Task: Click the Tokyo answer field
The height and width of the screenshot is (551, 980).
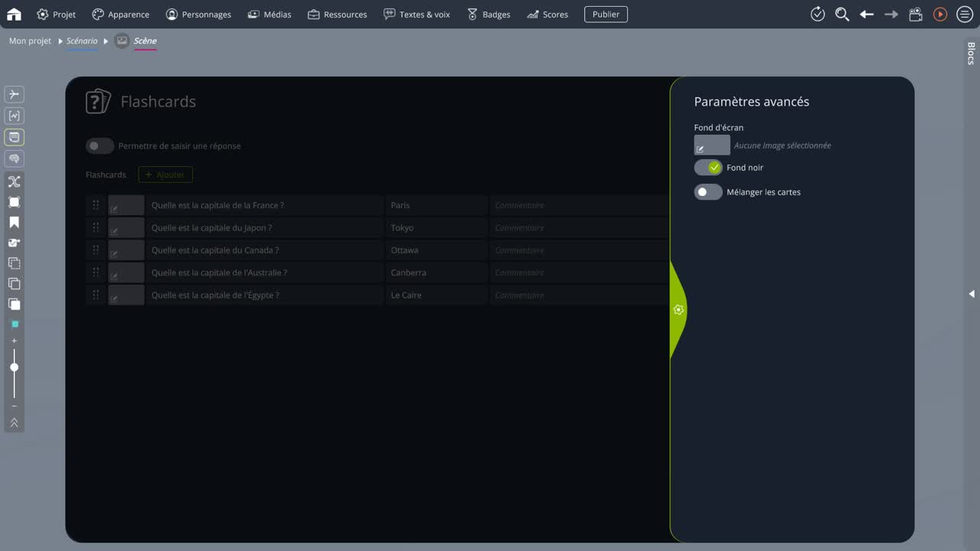Action: coord(436,227)
